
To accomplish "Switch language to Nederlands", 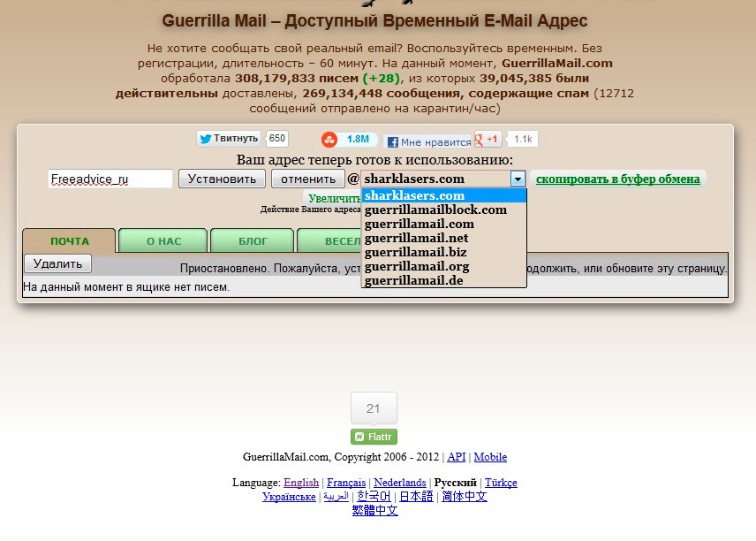I will pyautogui.click(x=400, y=482).
